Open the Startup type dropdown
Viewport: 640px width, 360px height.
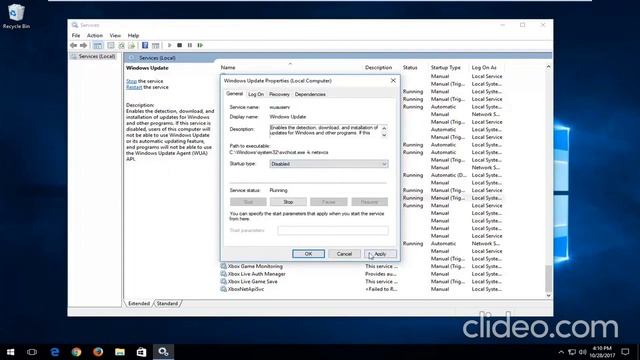[x=329, y=164]
